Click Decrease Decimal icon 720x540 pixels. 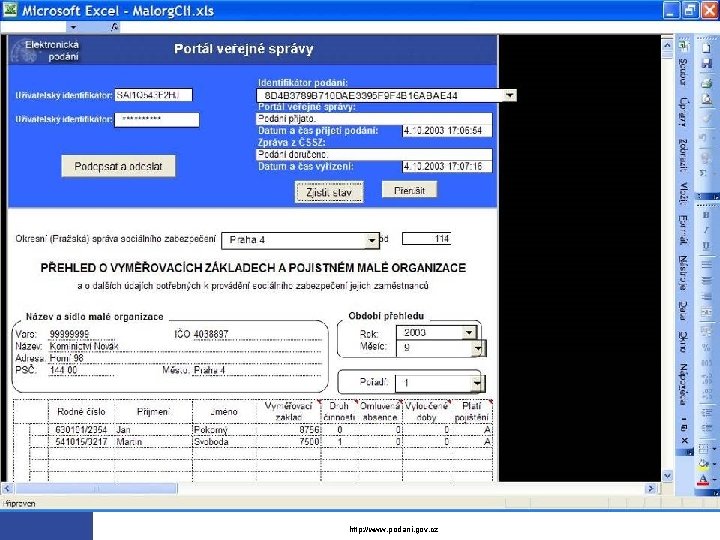coord(706,395)
